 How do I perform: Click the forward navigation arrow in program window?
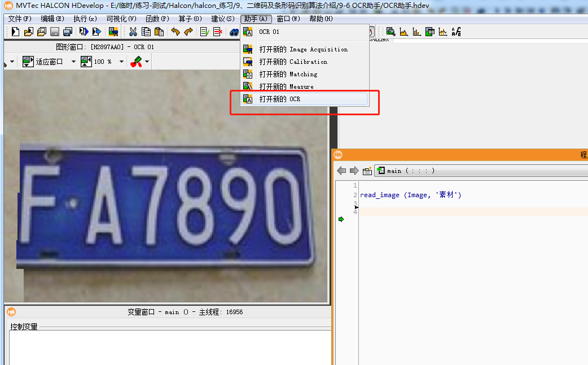point(353,171)
